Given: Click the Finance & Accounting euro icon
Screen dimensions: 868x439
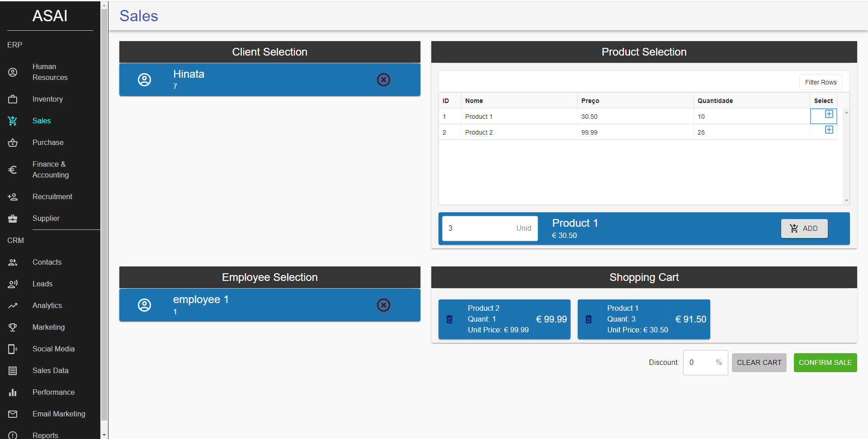Looking at the screenshot, I should coord(13,170).
